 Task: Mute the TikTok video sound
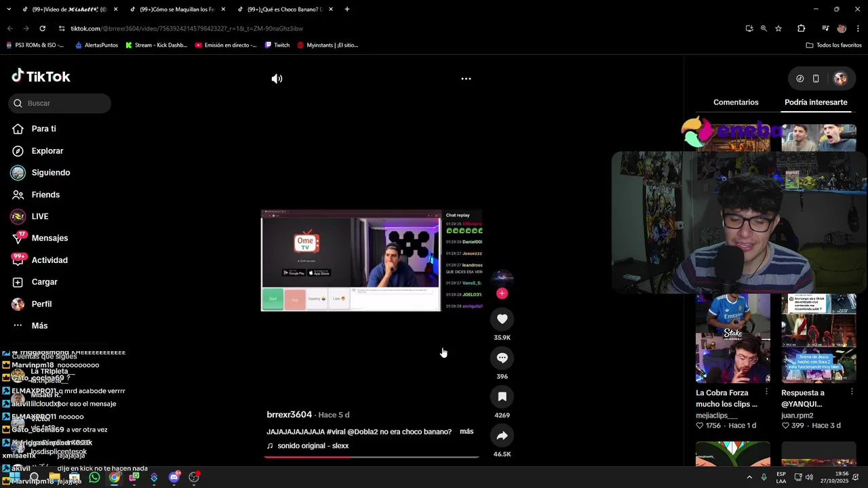point(277,79)
